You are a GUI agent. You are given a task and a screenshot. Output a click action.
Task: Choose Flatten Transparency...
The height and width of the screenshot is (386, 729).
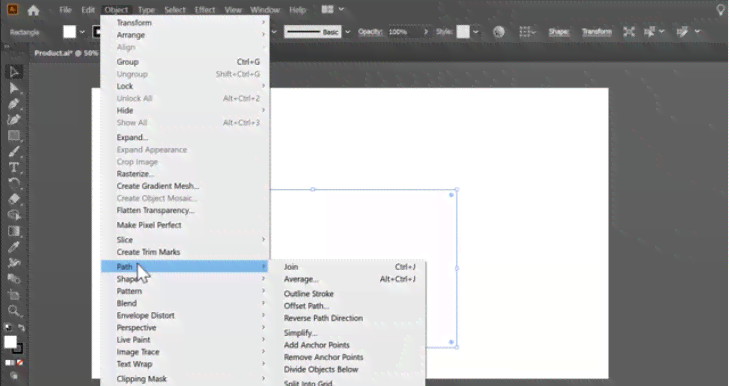point(185,210)
